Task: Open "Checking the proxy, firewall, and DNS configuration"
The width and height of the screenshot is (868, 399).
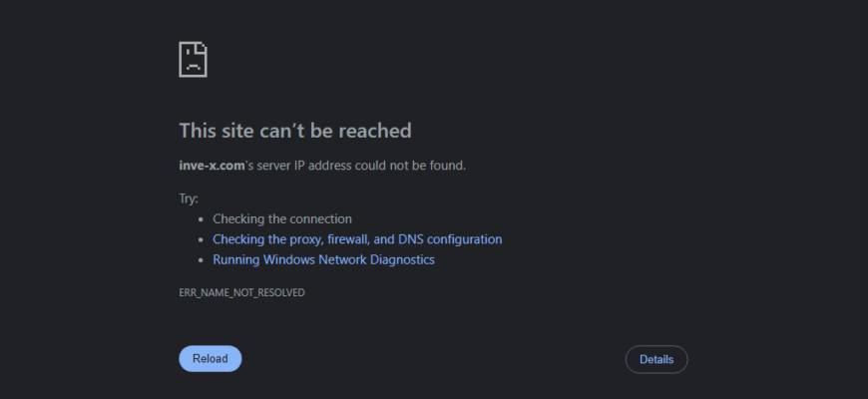Action: coord(356,239)
